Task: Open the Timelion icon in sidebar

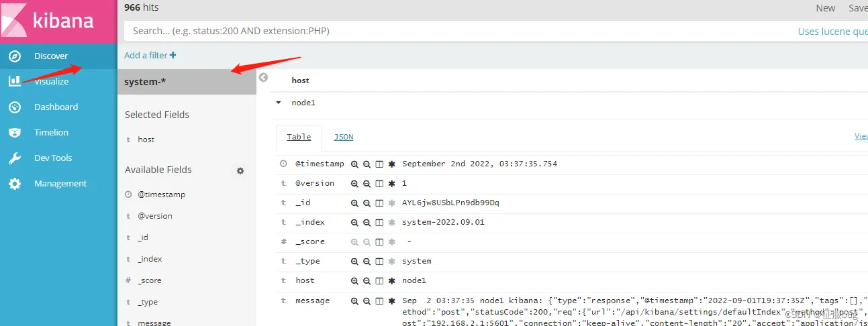Action: pyautogui.click(x=14, y=133)
